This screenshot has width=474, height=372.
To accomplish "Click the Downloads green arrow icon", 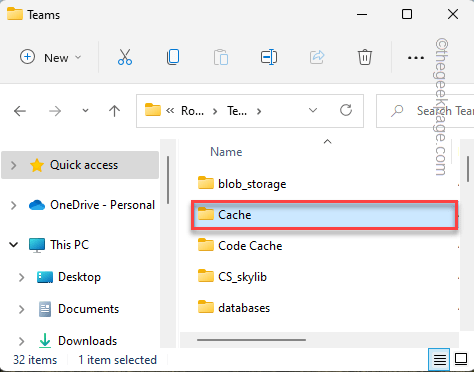I will click(45, 341).
